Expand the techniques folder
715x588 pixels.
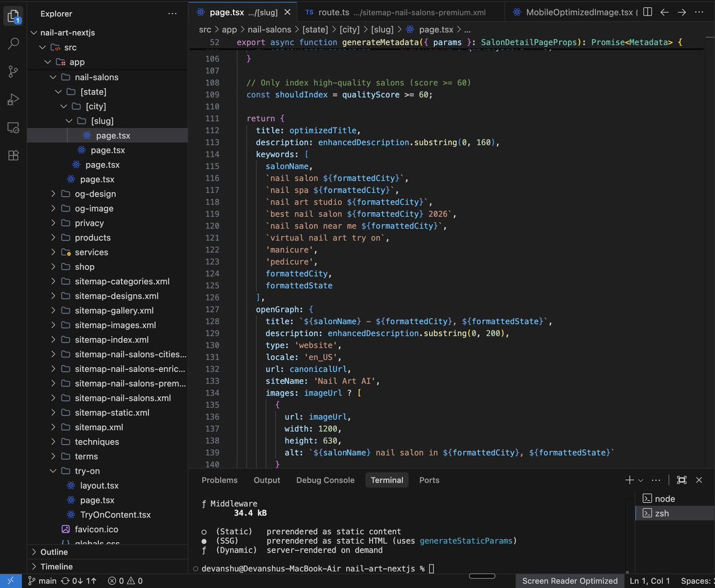108,441
